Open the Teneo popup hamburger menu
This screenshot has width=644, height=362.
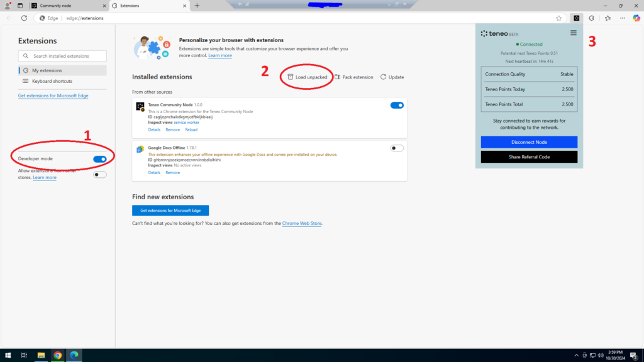coord(574,33)
